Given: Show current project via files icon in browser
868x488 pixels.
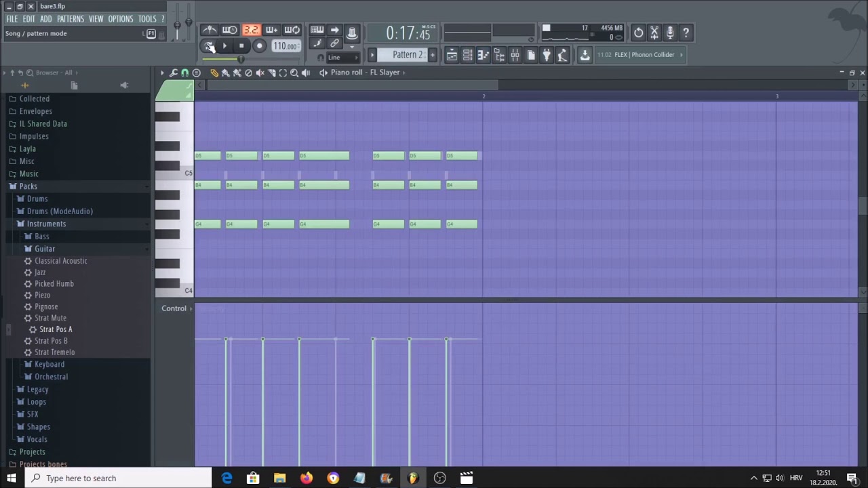Looking at the screenshot, I should pyautogui.click(x=74, y=85).
